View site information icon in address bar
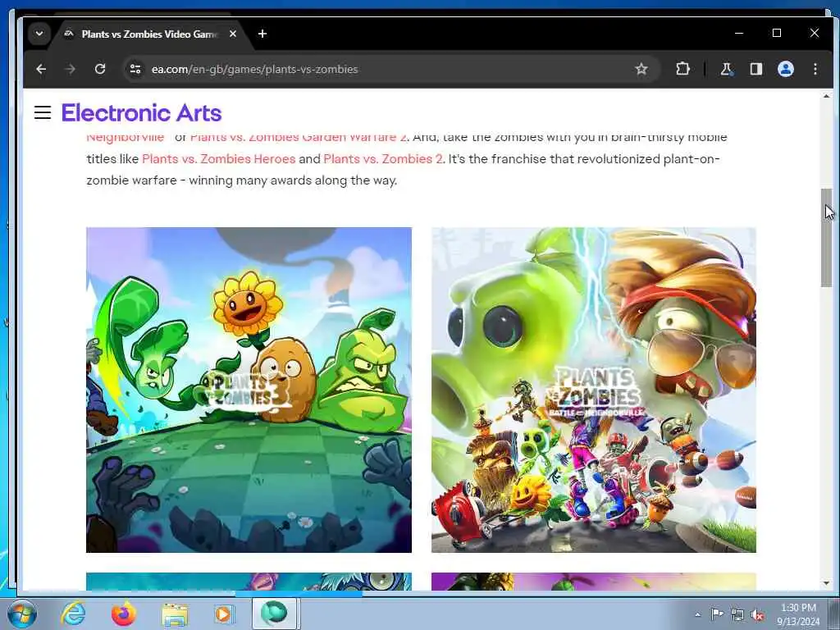Image resolution: width=840 pixels, height=630 pixels. (x=135, y=69)
